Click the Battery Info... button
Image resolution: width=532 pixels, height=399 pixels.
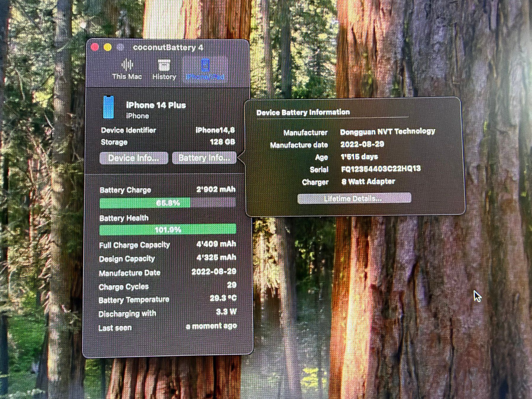click(204, 158)
